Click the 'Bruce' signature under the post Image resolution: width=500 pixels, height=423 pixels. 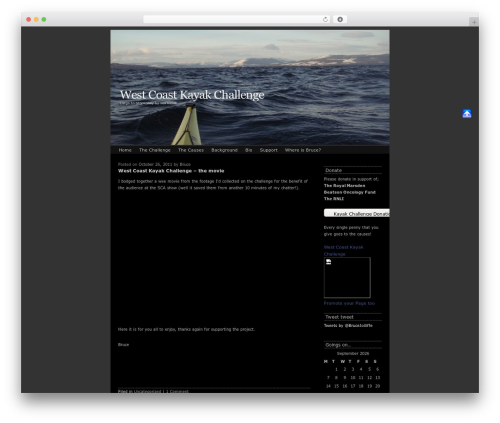click(x=123, y=345)
